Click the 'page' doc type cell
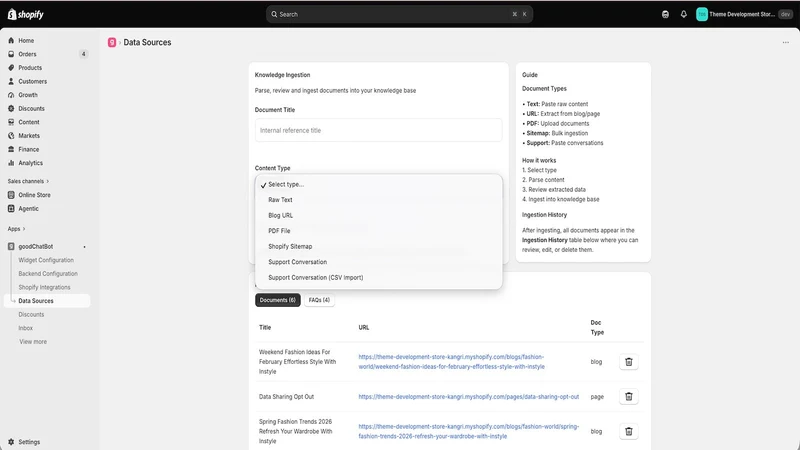Image resolution: width=800 pixels, height=450 pixels. (597, 396)
